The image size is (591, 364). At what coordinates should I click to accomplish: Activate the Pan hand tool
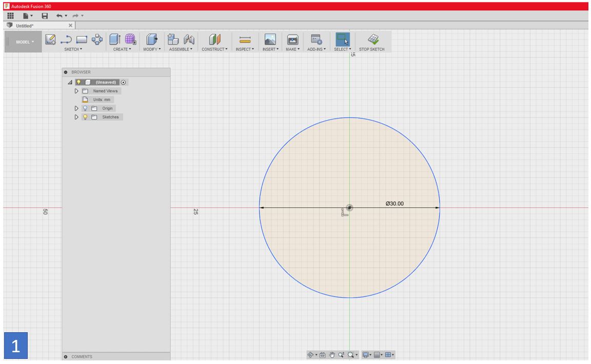pos(332,355)
